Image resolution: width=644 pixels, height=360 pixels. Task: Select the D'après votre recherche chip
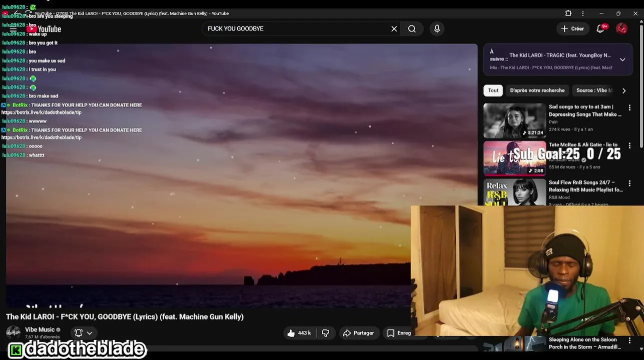pos(537,90)
